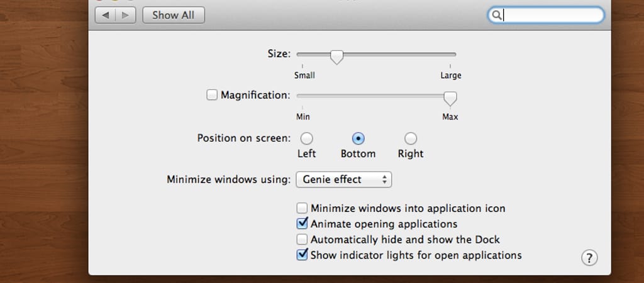Click the Magnification label text
644x283 pixels.
(x=255, y=96)
